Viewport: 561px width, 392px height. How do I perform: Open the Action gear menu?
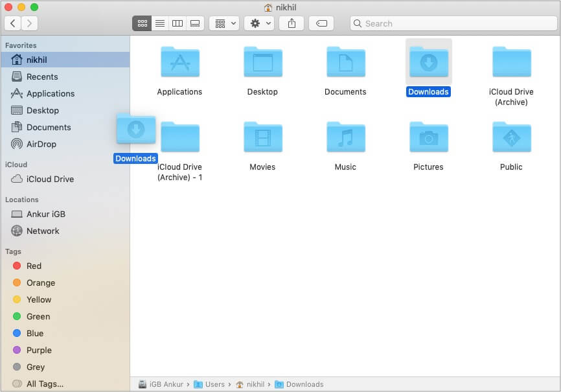point(258,23)
